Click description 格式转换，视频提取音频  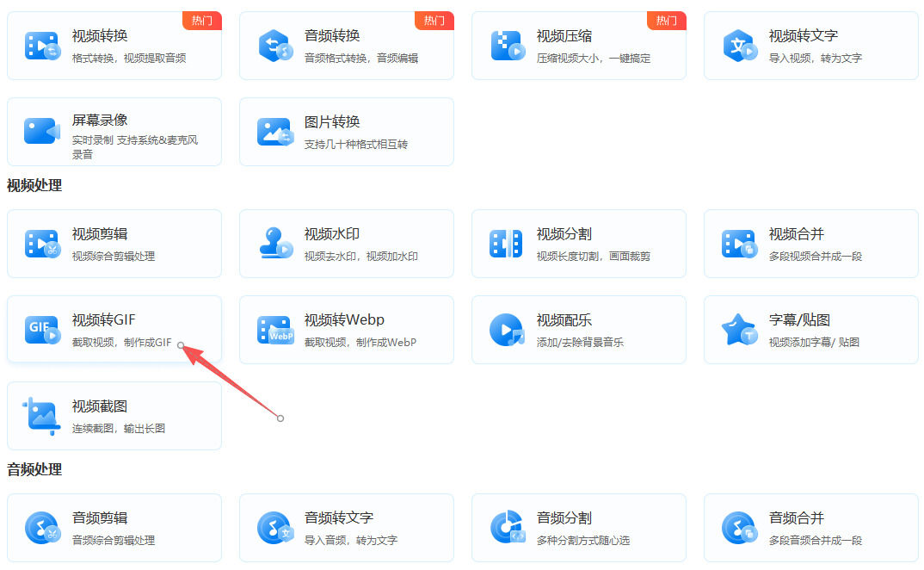[x=129, y=59]
